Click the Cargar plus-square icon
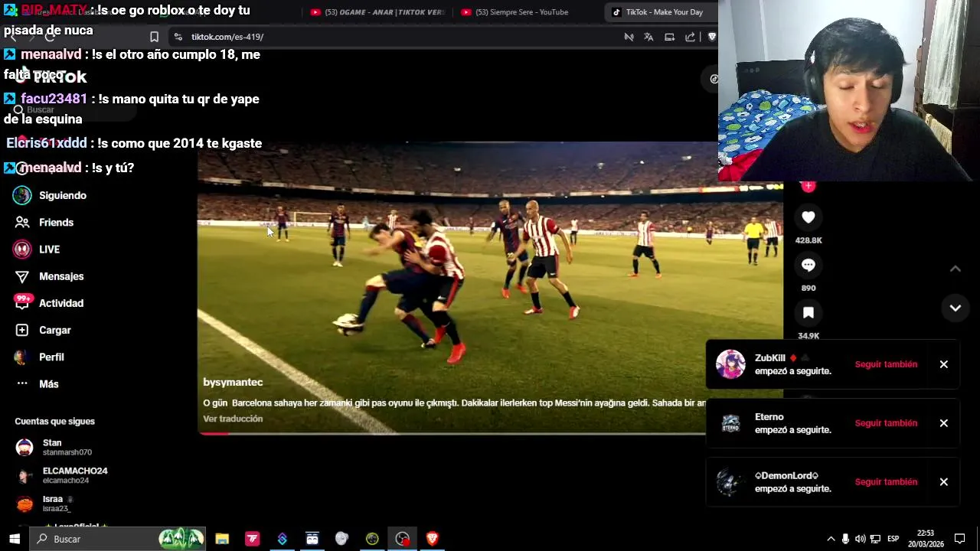The width and height of the screenshot is (980, 551). 22,330
